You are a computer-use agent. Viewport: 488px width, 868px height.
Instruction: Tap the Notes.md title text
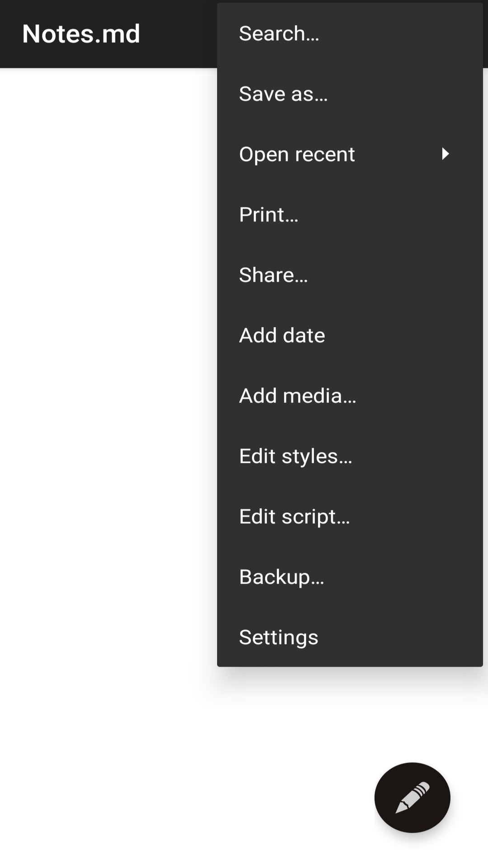81,34
